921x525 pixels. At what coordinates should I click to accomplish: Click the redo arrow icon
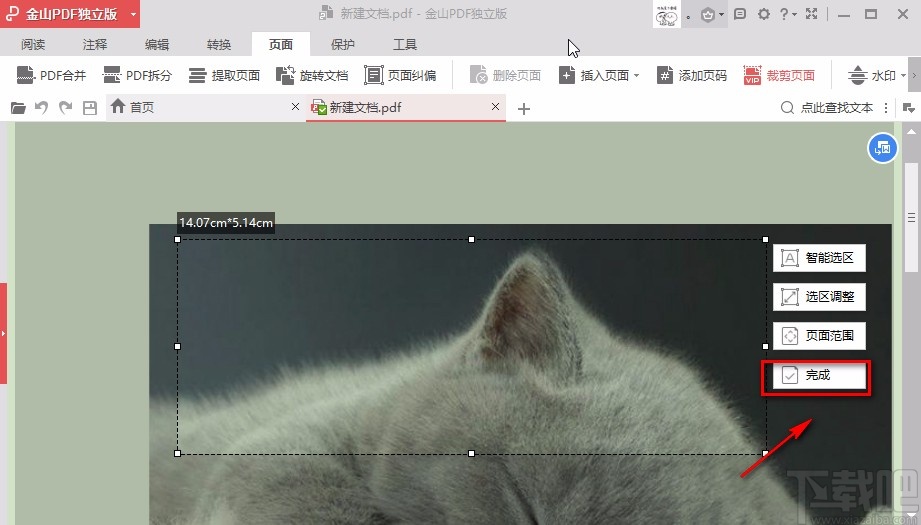[x=65, y=107]
